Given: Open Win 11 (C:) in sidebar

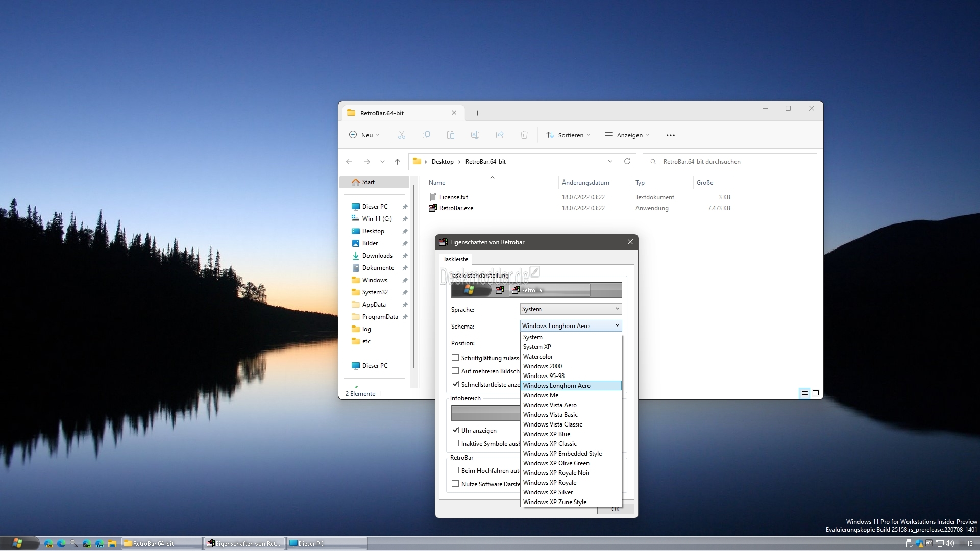Looking at the screenshot, I should point(377,219).
